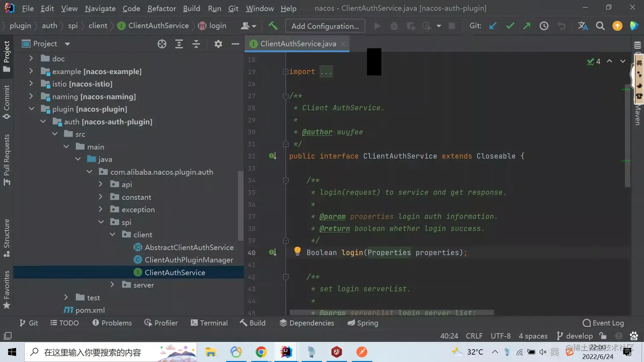Image resolution: width=644 pixels, height=362 pixels.
Task: Click the Run button in toolbar
Action: tap(377, 26)
